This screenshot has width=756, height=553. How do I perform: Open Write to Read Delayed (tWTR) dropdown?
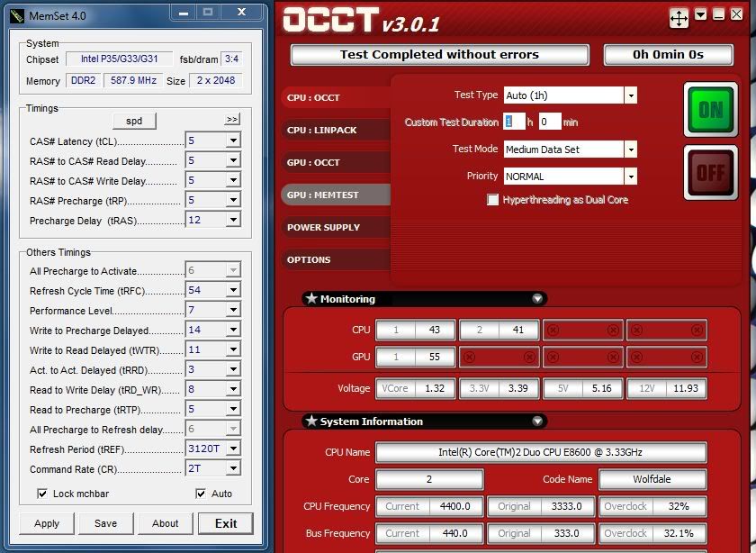233,349
